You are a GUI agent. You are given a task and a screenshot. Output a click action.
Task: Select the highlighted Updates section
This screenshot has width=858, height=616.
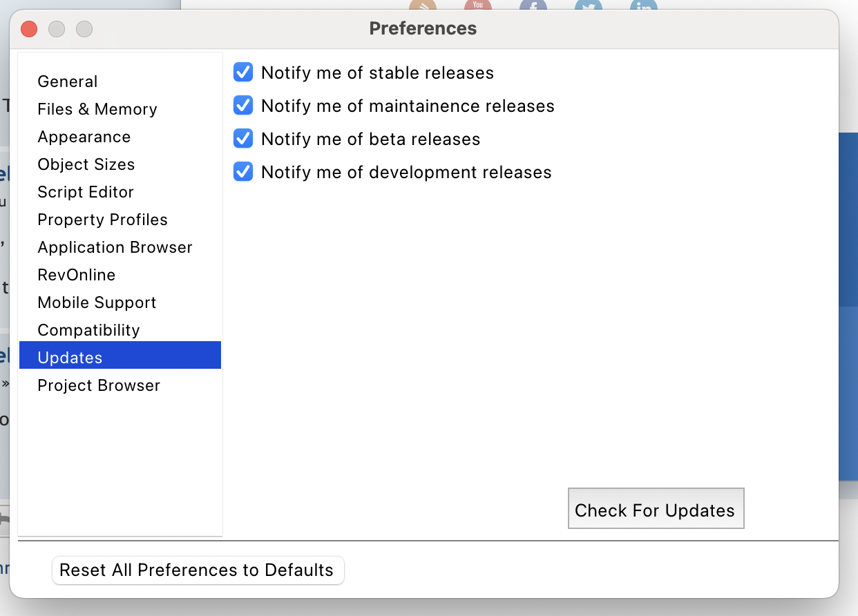click(x=70, y=358)
